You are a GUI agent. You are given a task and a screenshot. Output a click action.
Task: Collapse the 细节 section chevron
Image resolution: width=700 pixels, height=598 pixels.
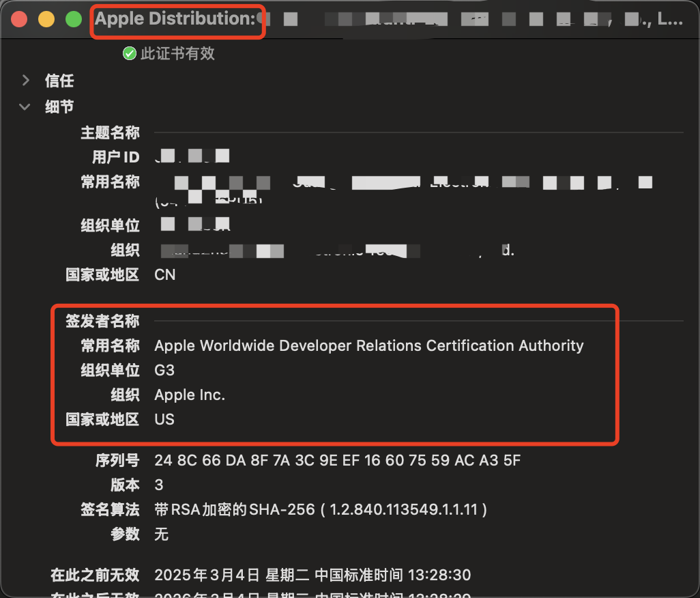25,106
